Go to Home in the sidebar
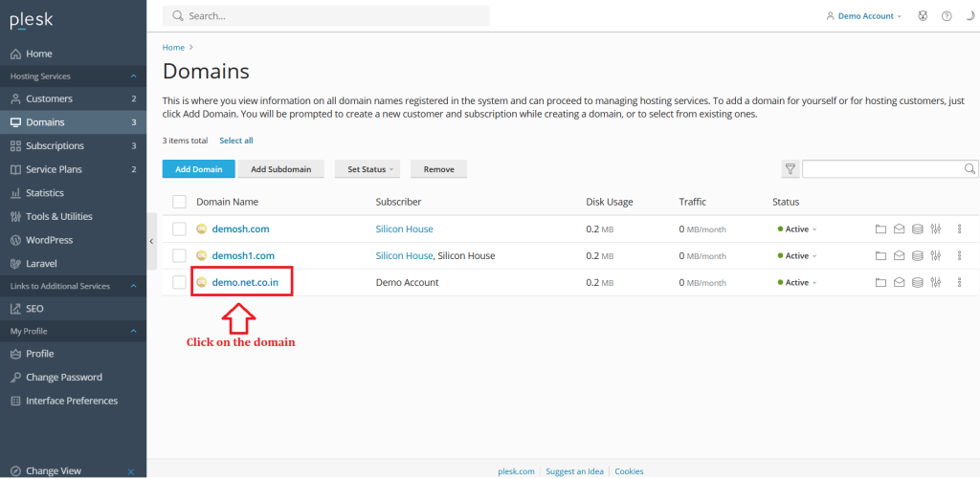980x479 pixels. pyautogui.click(x=73, y=54)
